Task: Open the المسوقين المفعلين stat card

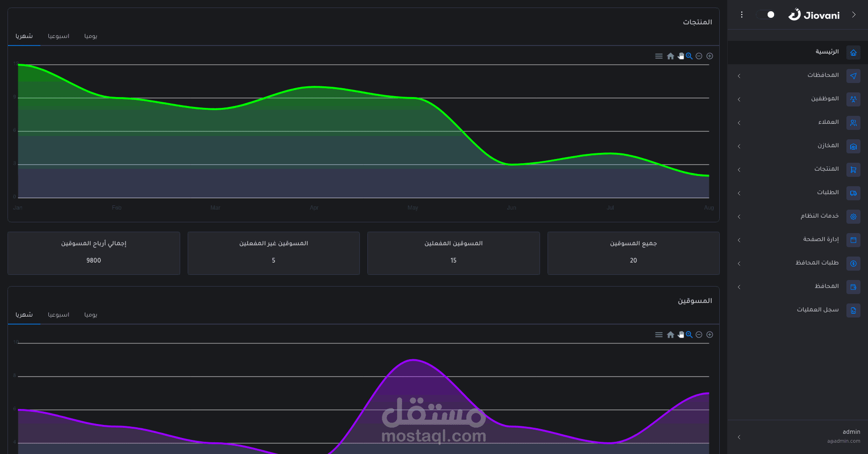Action: pyautogui.click(x=454, y=253)
